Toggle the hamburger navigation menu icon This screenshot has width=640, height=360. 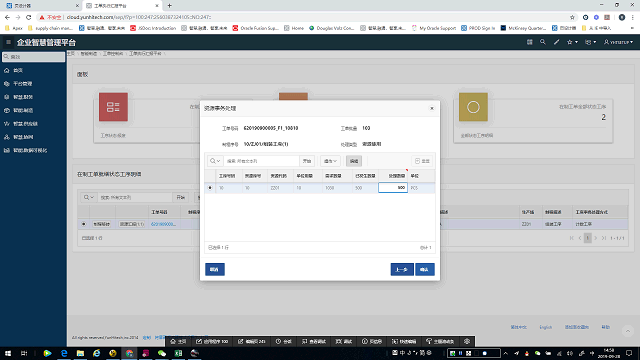[x=8, y=42]
